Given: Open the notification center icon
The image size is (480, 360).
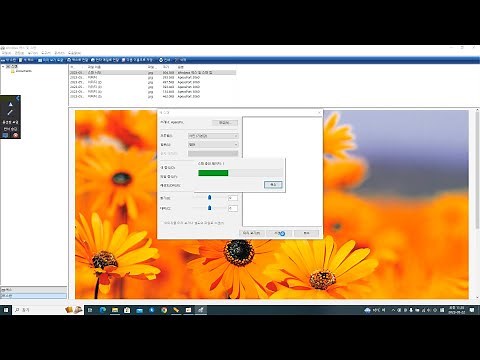Looking at the screenshot, I should pos(472,310).
